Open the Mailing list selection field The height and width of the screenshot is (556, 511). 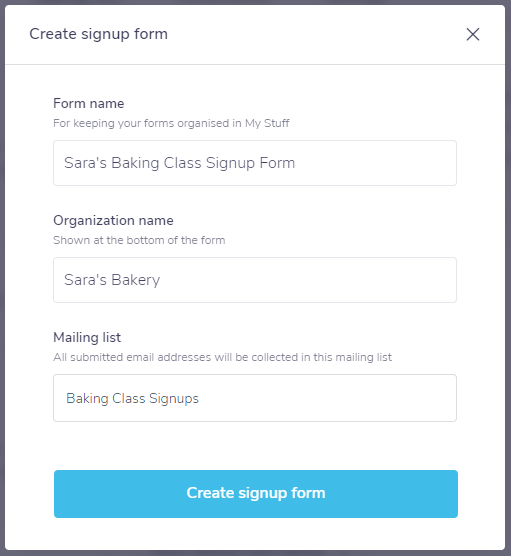255,398
